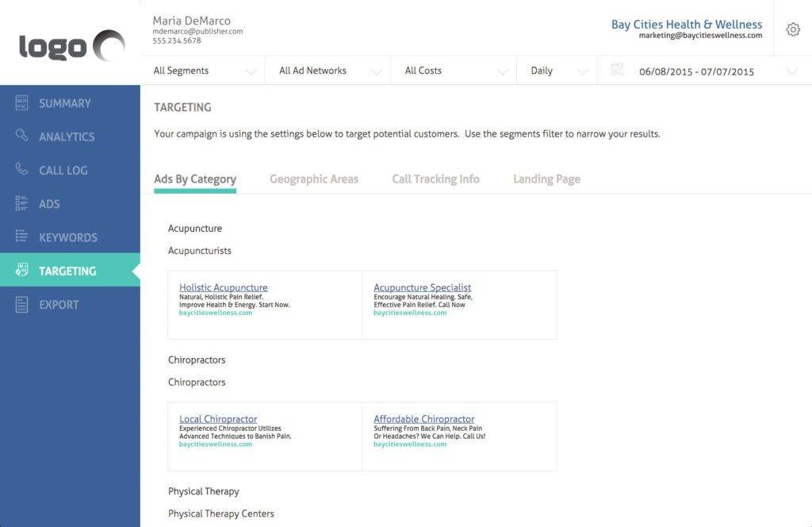This screenshot has width=812, height=527.
Task: Click the Acupuncture category heading
Action: tap(195, 229)
